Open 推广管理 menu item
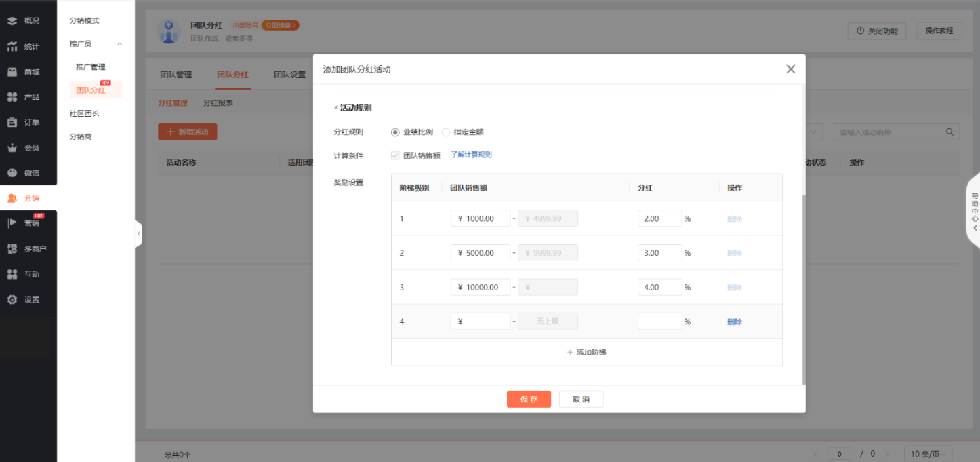 pyautogui.click(x=91, y=67)
